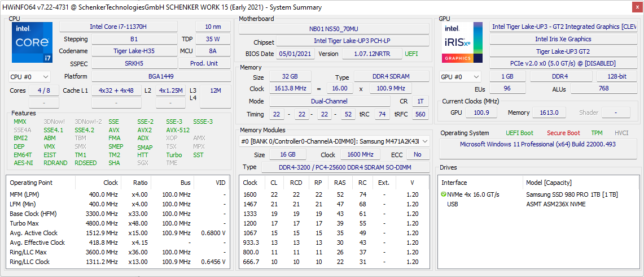The image size is (644, 277).
Task: Click the Intel Core i7 CPU logo
Action: click(32, 42)
